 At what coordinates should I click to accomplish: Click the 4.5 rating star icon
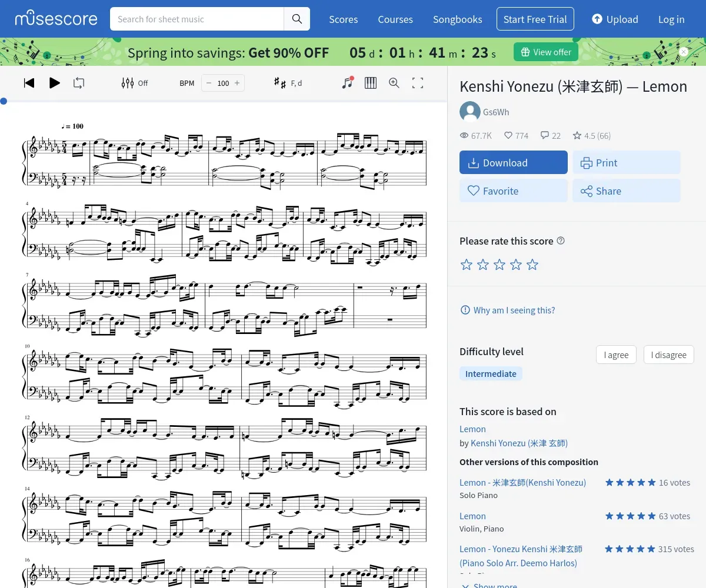[x=577, y=135]
